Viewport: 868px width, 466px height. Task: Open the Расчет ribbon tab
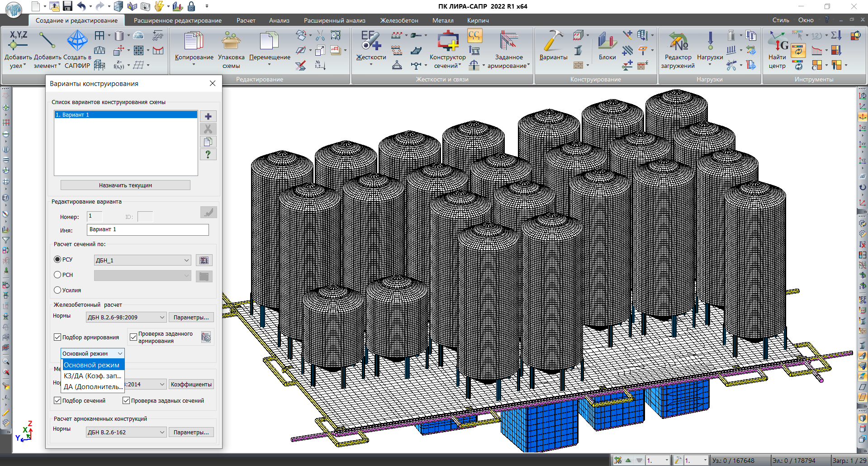tap(246, 20)
